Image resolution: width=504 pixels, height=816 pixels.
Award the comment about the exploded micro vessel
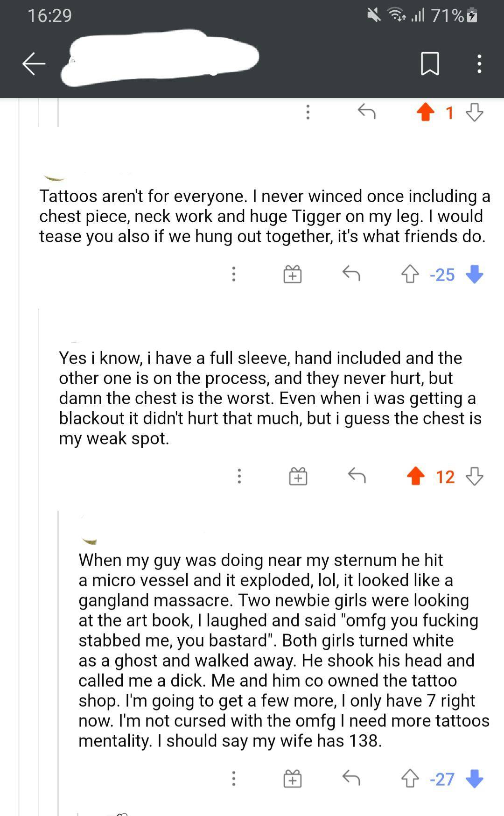point(293,779)
